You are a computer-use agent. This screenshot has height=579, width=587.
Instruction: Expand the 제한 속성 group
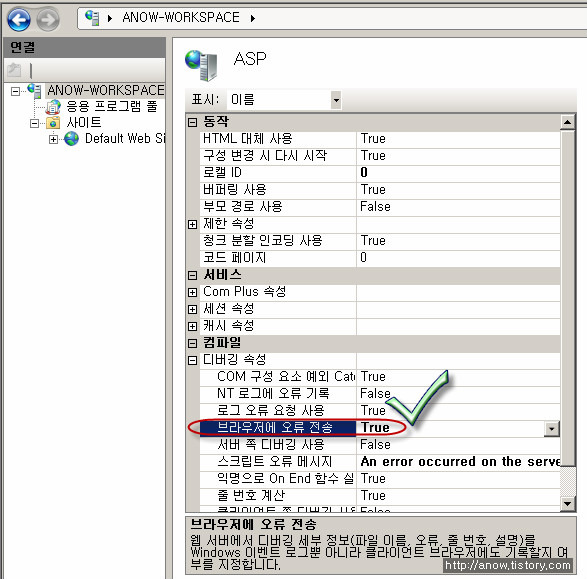click(192, 224)
